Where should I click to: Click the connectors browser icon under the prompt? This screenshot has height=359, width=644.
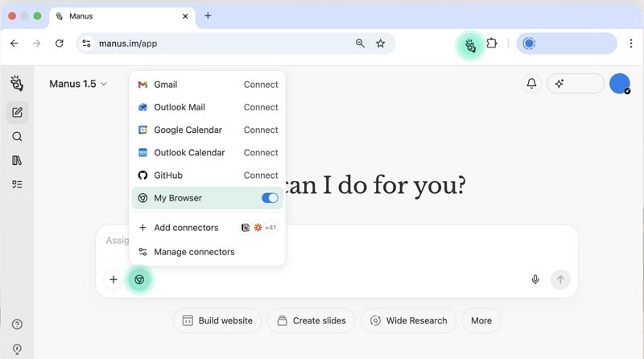139,280
